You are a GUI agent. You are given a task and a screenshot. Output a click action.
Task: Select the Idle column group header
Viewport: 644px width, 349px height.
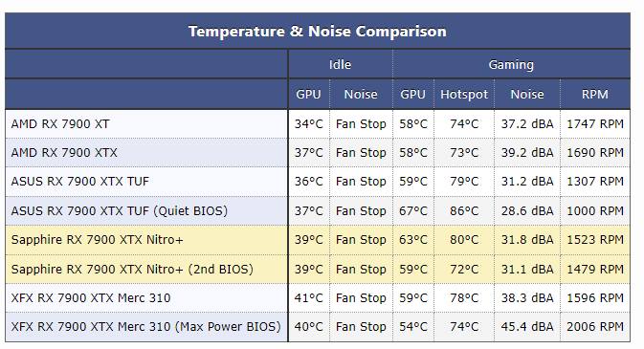pos(340,64)
